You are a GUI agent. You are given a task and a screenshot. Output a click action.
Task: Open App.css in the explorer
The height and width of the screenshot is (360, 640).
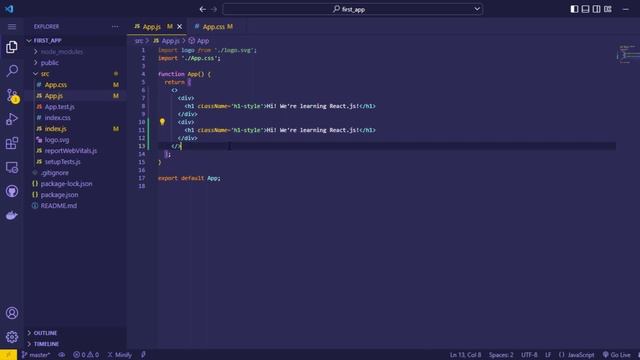click(56, 85)
